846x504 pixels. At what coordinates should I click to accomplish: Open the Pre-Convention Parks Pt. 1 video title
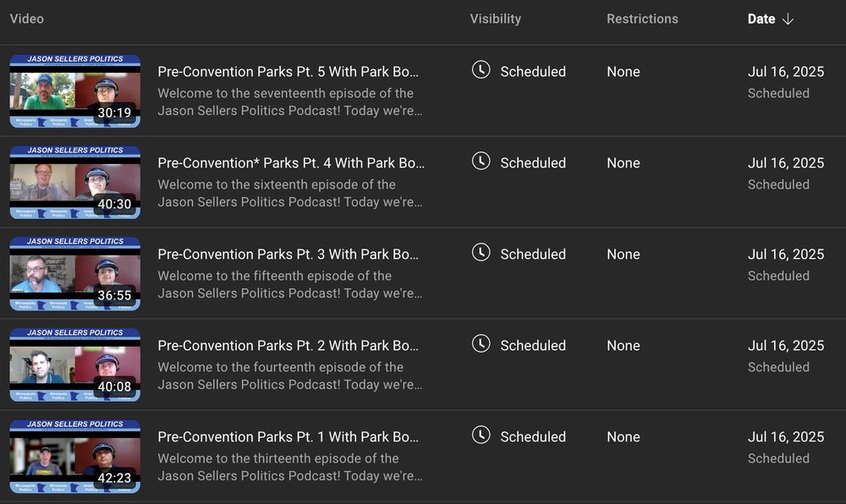click(x=288, y=437)
